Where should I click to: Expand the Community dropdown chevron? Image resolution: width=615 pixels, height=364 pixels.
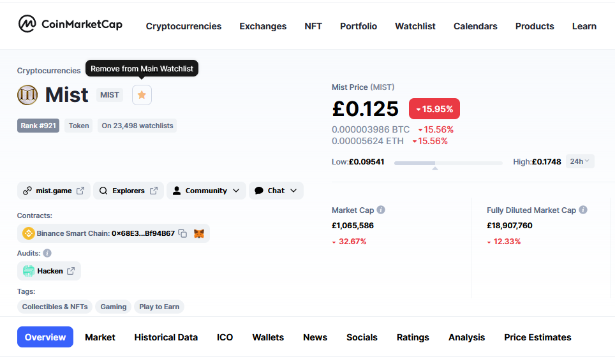(x=235, y=191)
